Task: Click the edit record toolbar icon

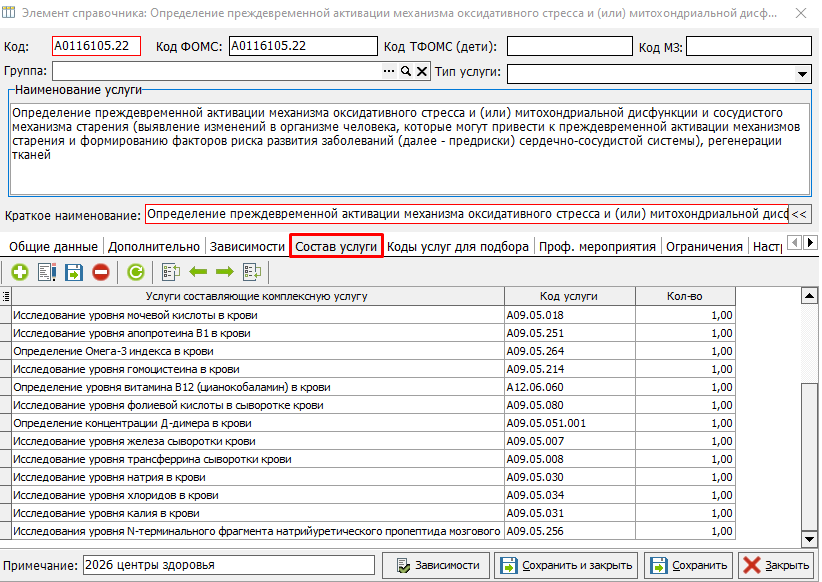Action: [47, 272]
